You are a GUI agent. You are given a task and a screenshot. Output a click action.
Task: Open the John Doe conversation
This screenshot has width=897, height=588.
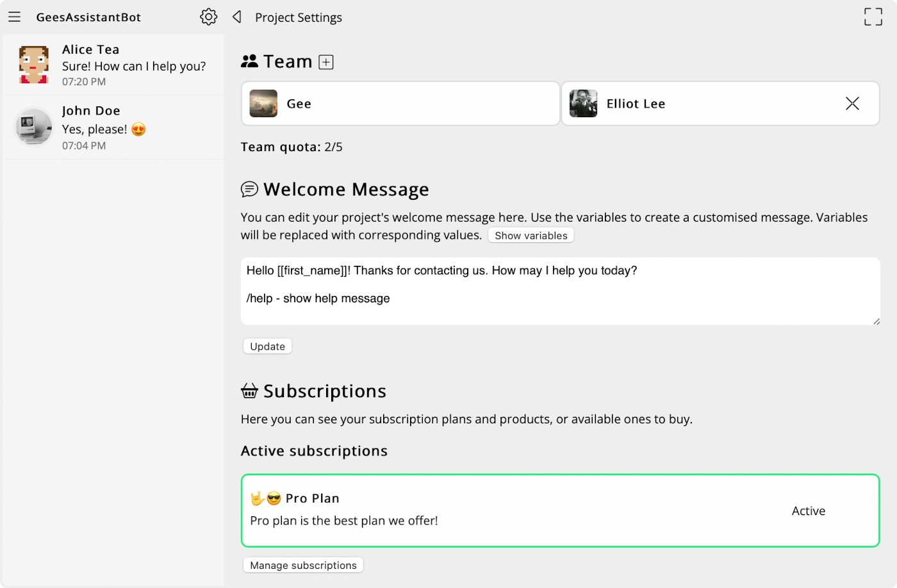pyautogui.click(x=113, y=127)
